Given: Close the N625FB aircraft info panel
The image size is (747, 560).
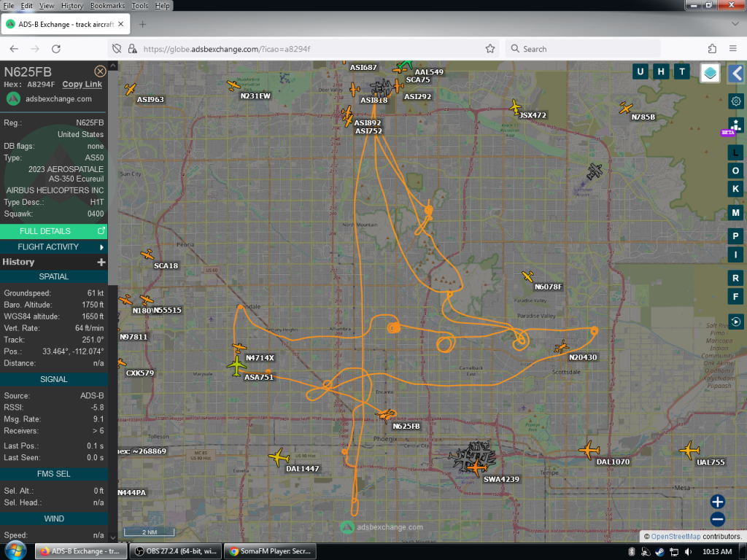Looking at the screenshot, I should [x=100, y=71].
